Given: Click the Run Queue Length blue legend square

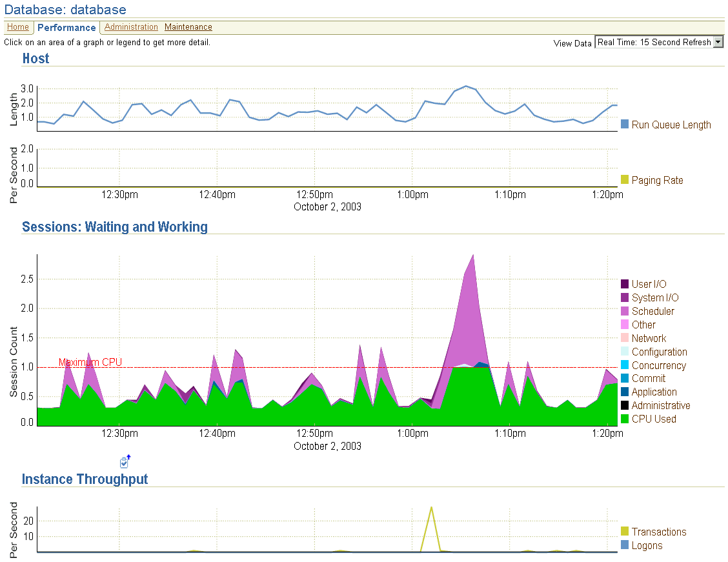Looking at the screenshot, I should (623, 125).
